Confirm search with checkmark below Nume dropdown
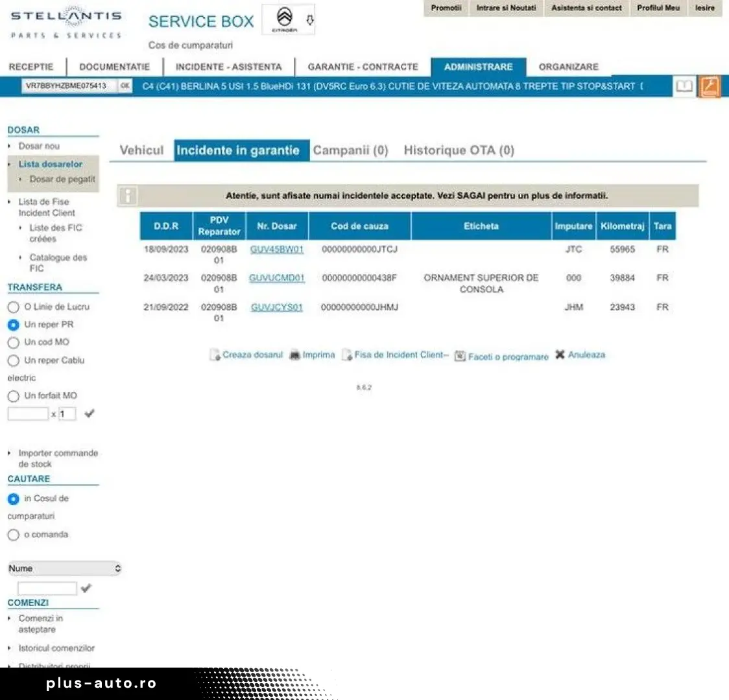 86,588
